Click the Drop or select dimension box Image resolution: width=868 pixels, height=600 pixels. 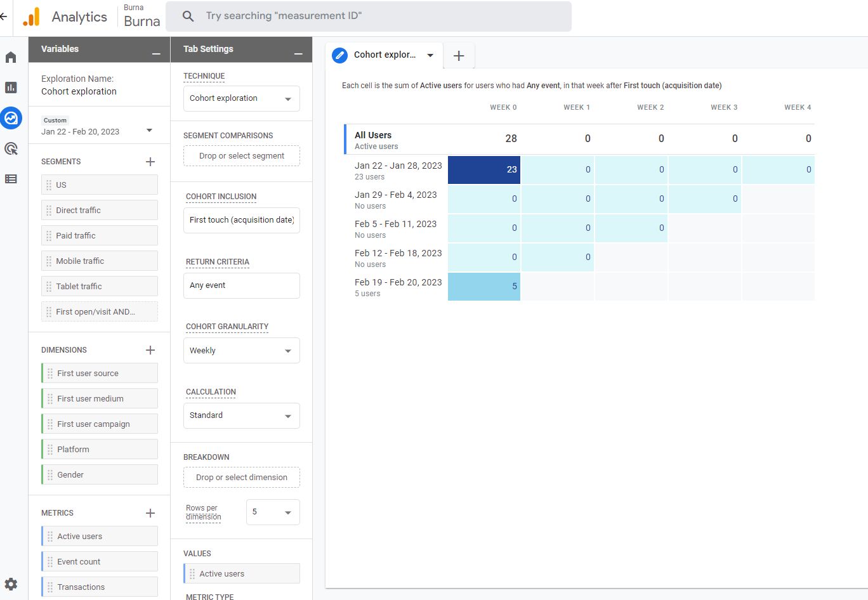(241, 478)
